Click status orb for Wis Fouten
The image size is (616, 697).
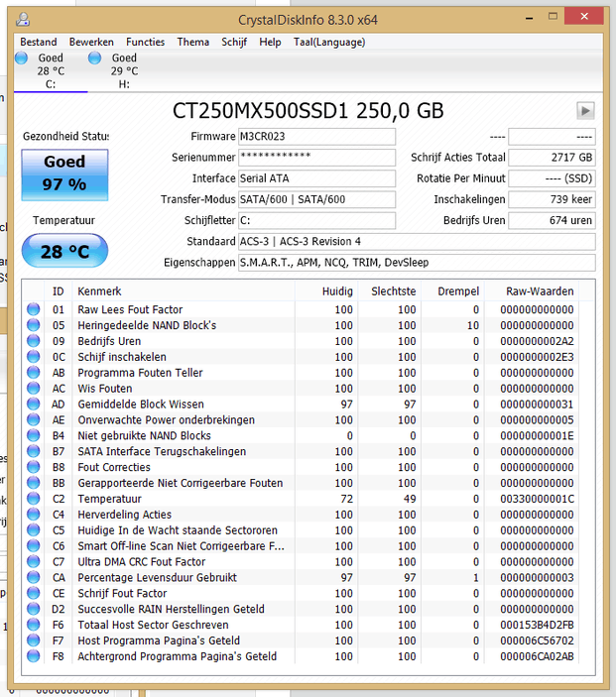tap(34, 388)
